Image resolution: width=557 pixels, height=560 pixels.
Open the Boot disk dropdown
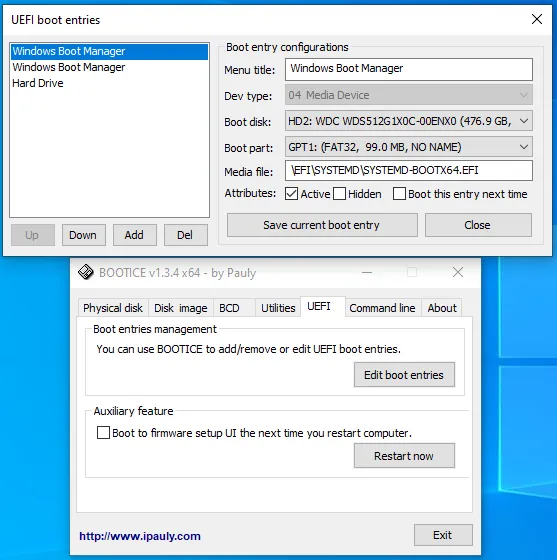click(x=408, y=121)
